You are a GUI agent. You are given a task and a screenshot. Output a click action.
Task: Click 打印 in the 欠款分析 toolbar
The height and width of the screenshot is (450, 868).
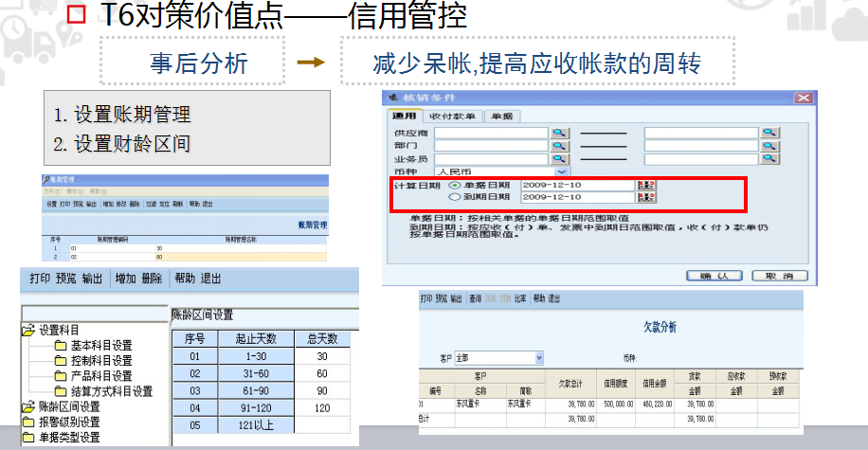click(x=426, y=298)
